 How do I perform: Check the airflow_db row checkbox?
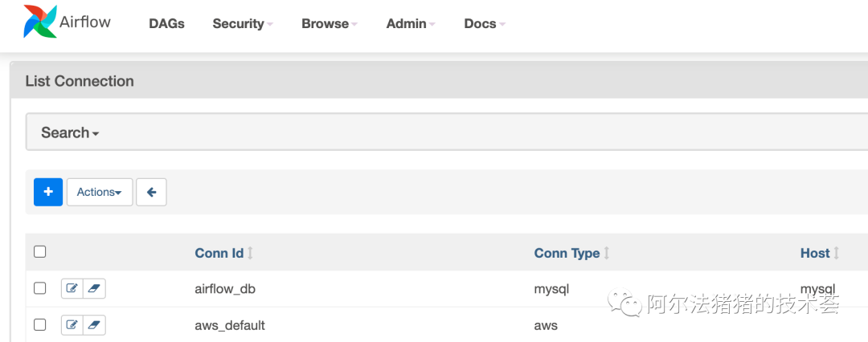pos(40,288)
